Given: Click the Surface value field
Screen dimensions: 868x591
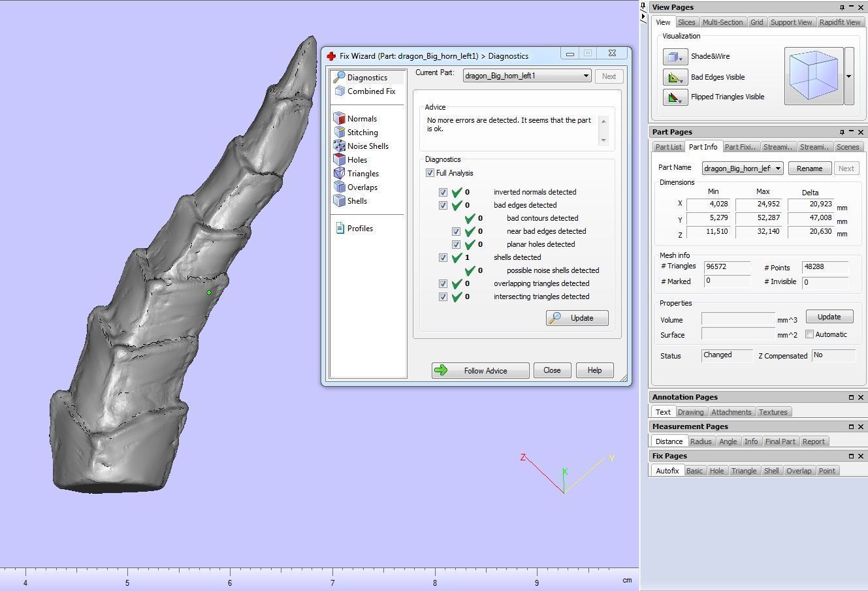Looking at the screenshot, I should tap(738, 334).
